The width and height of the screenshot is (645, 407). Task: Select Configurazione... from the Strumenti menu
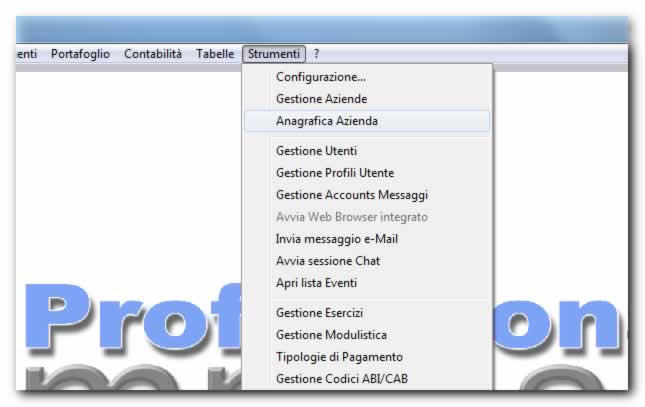(x=321, y=77)
